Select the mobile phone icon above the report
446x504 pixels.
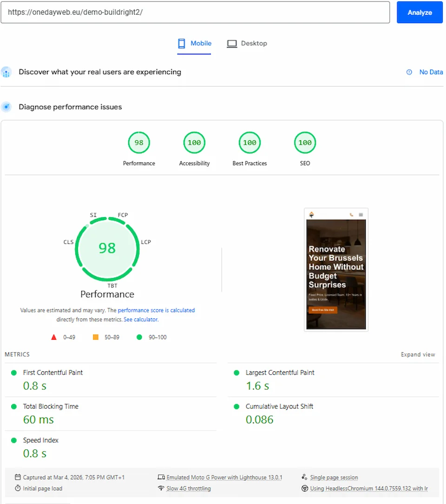pos(181,43)
